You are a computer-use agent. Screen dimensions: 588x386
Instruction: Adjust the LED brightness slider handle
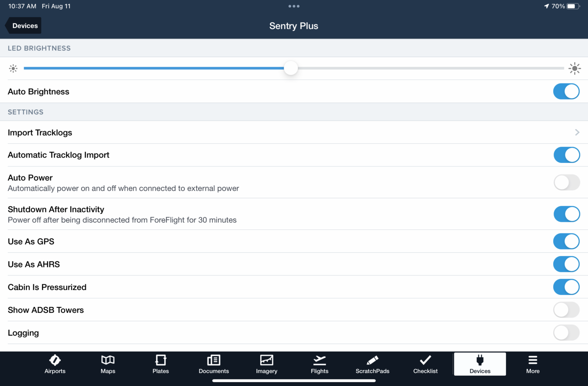(x=291, y=68)
